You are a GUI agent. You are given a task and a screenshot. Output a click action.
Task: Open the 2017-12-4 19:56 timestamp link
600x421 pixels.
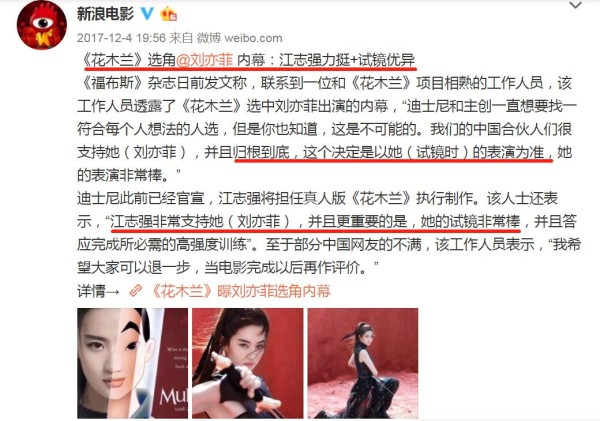coord(121,38)
